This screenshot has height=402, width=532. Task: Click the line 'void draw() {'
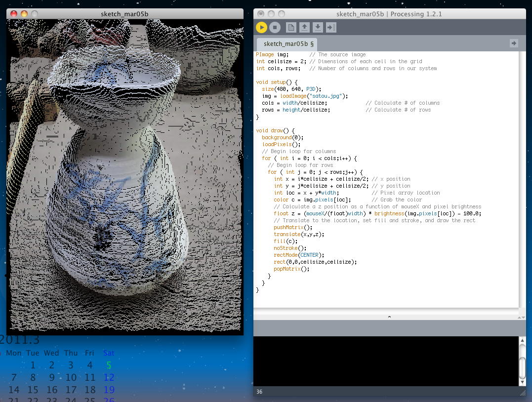(275, 130)
